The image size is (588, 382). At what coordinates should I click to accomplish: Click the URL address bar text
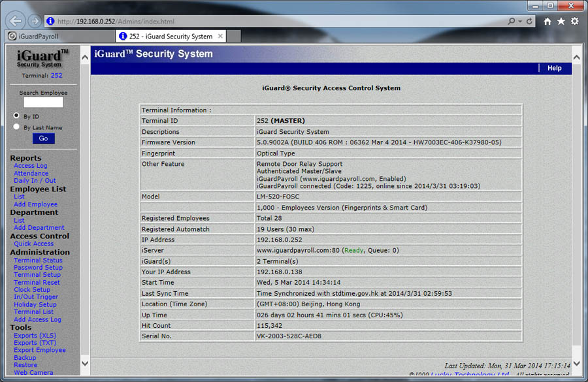(x=116, y=22)
